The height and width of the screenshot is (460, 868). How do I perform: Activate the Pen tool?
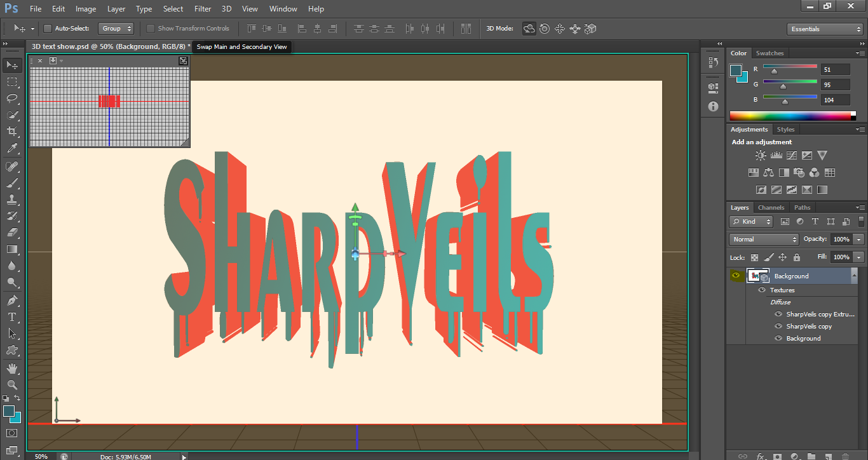12,300
